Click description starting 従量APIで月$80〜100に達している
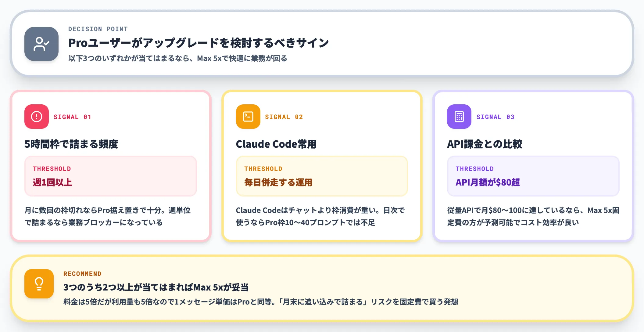 533,216
